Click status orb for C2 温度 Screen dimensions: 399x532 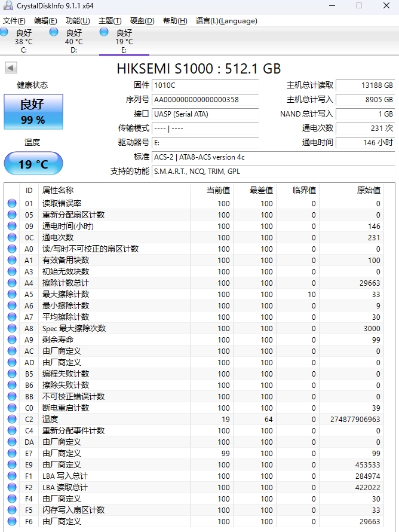tap(12, 419)
